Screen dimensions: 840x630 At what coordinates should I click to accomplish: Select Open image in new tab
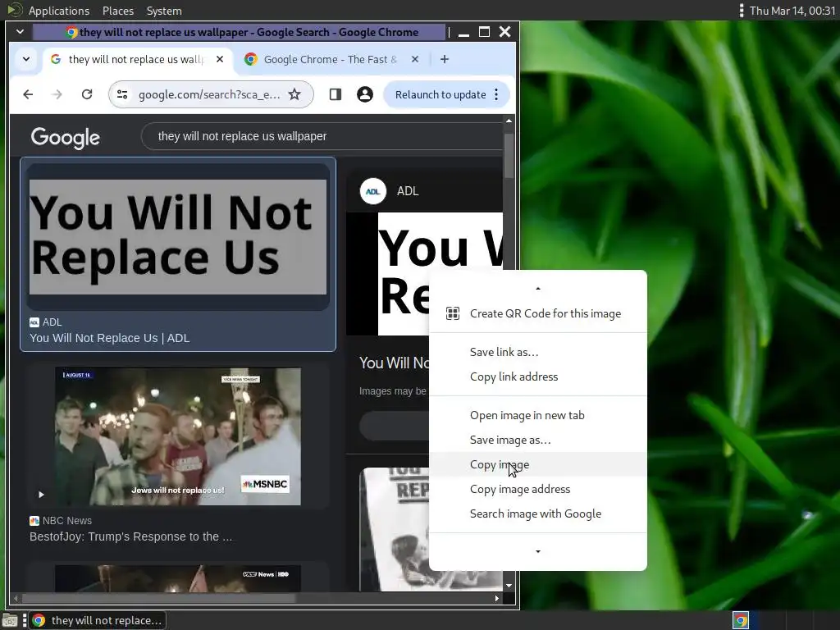pos(538,415)
